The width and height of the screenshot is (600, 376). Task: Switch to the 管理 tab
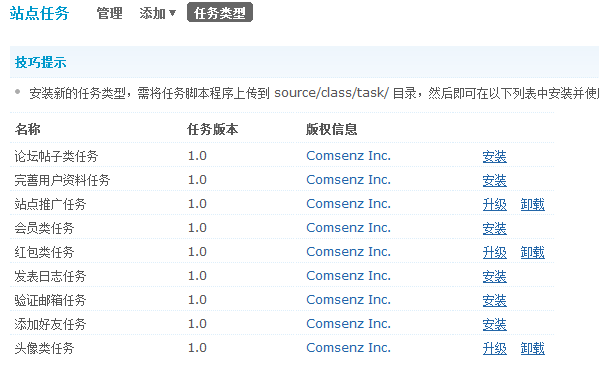click(x=109, y=13)
